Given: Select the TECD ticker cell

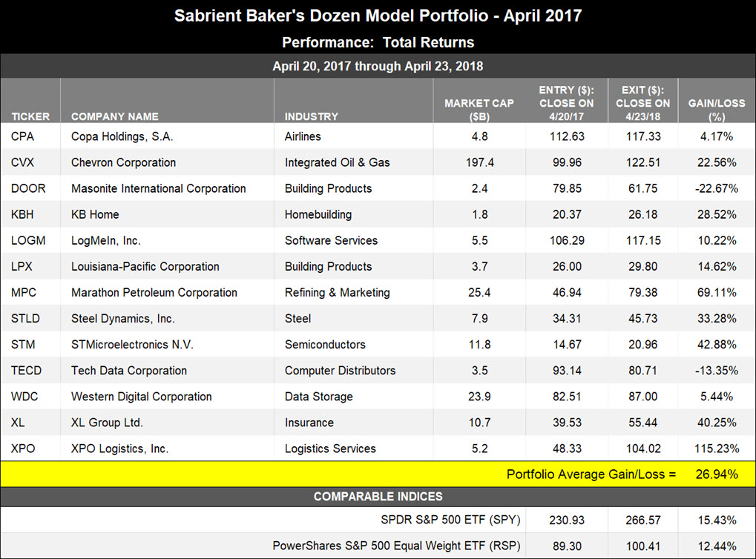Looking at the screenshot, I should click(26, 371).
